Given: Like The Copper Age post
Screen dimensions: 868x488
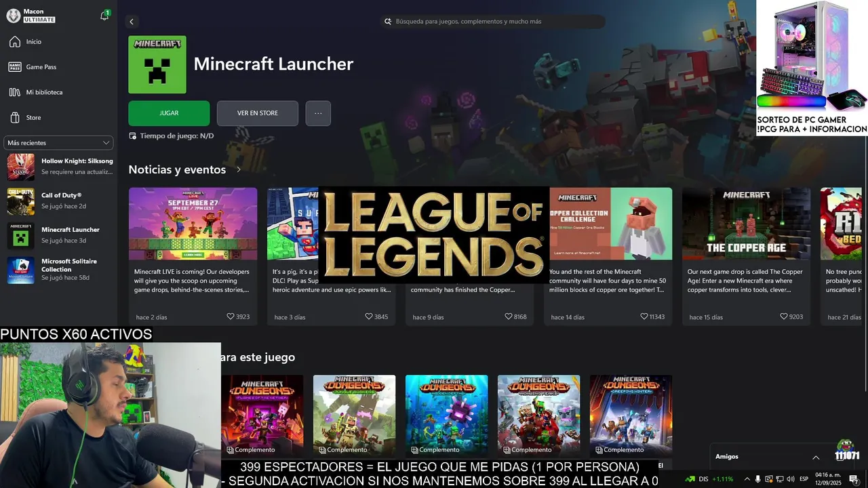Looking at the screenshot, I should coord(784,317).
